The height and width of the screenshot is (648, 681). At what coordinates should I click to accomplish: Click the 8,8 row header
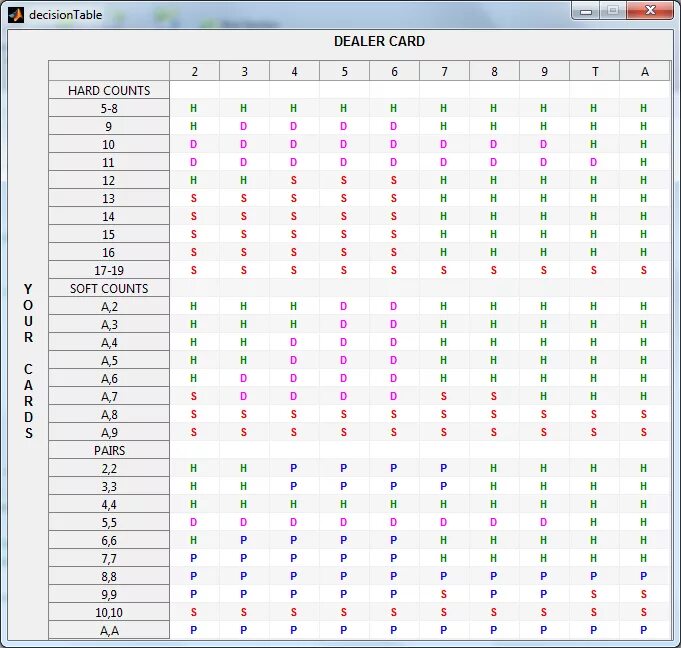click(109, 577)
